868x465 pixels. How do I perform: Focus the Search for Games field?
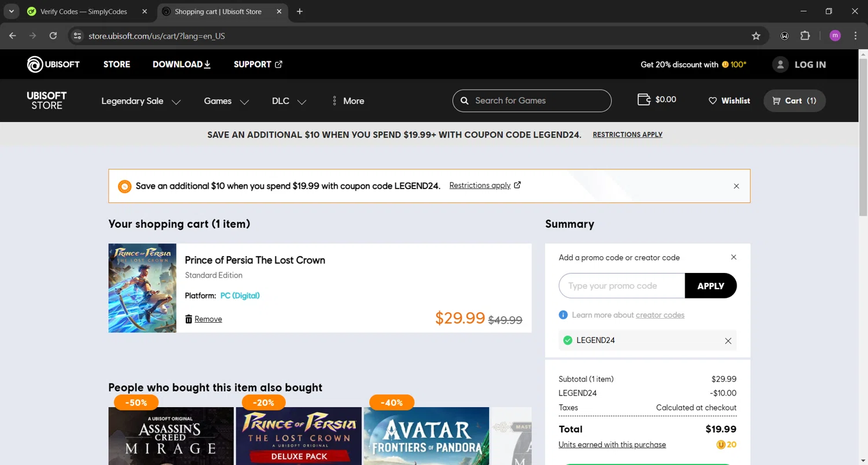pos(532,101)
